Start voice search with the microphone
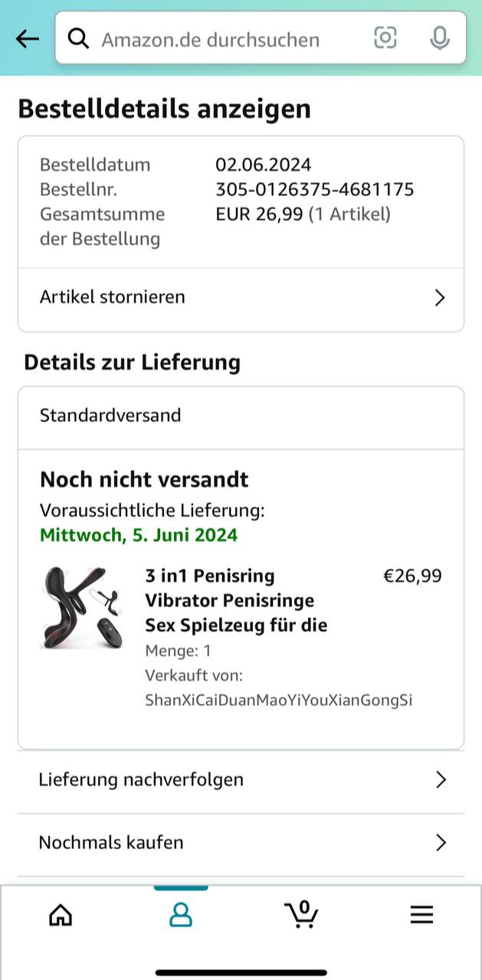Viewport: 482px width, 980px height. [439, 38]
